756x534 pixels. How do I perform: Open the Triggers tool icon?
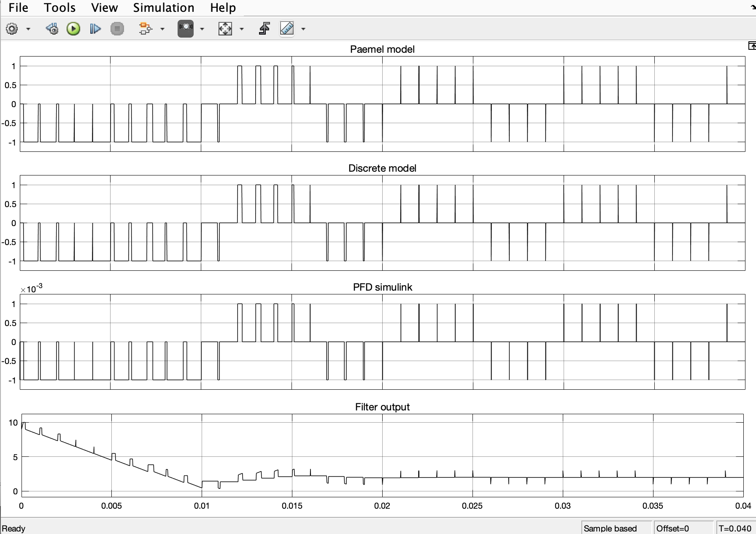tap(265, 29)
